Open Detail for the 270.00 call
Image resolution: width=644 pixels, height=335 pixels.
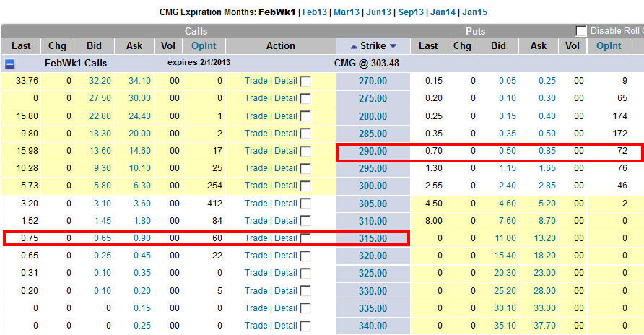point(285,81)
